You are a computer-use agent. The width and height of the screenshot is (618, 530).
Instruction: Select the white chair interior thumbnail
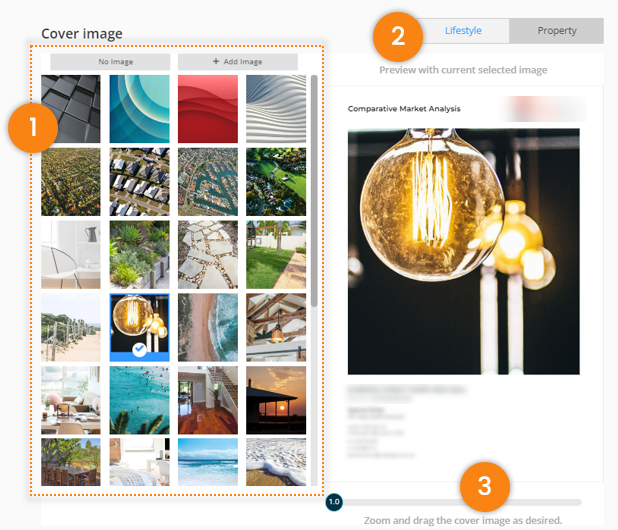[71, 255]
